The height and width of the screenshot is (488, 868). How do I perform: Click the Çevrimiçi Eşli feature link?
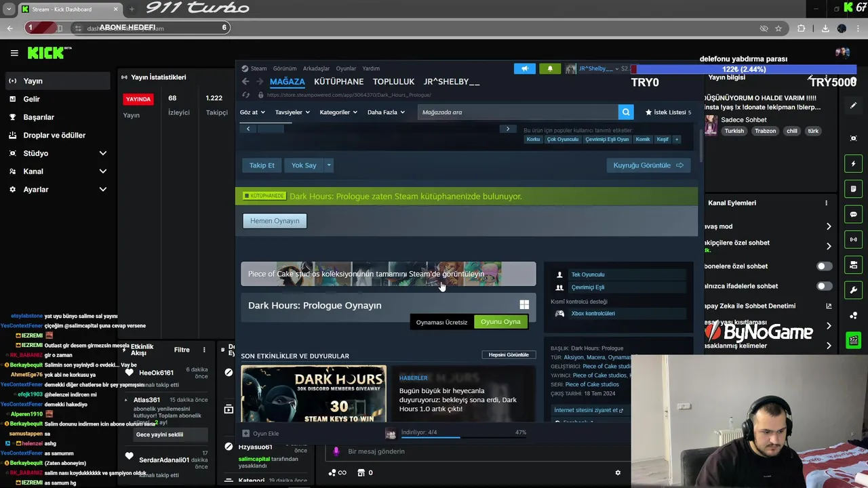point(588,287)
